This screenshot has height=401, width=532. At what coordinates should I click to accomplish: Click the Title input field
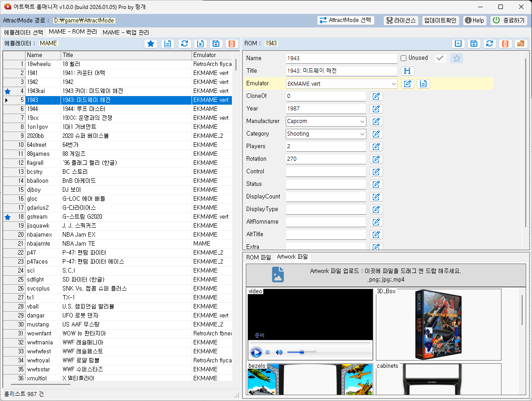click(x=341, y=71)
